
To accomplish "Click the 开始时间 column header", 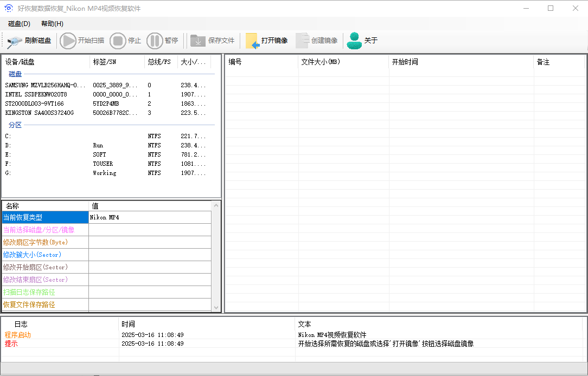I will [x=461, y=62].
